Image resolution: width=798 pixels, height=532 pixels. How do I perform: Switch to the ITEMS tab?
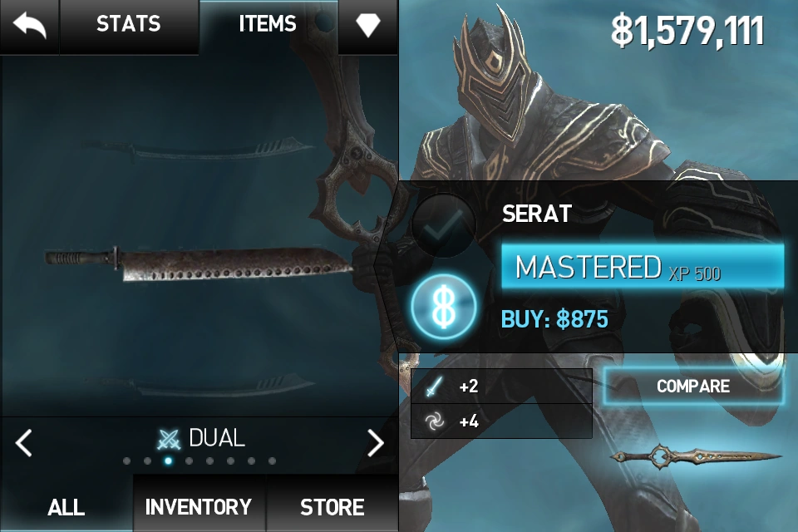point(268,24)
